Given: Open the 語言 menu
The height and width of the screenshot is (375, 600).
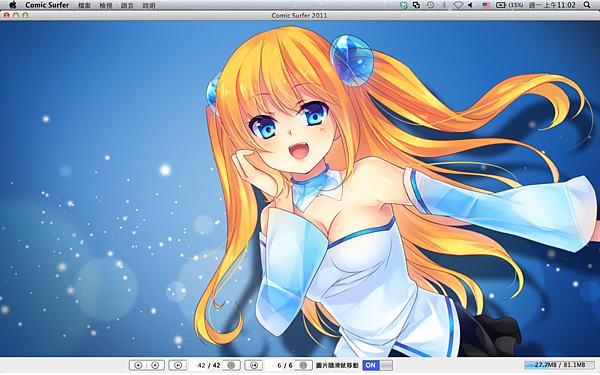Looking at the screenshot, I should coord(127,5).
